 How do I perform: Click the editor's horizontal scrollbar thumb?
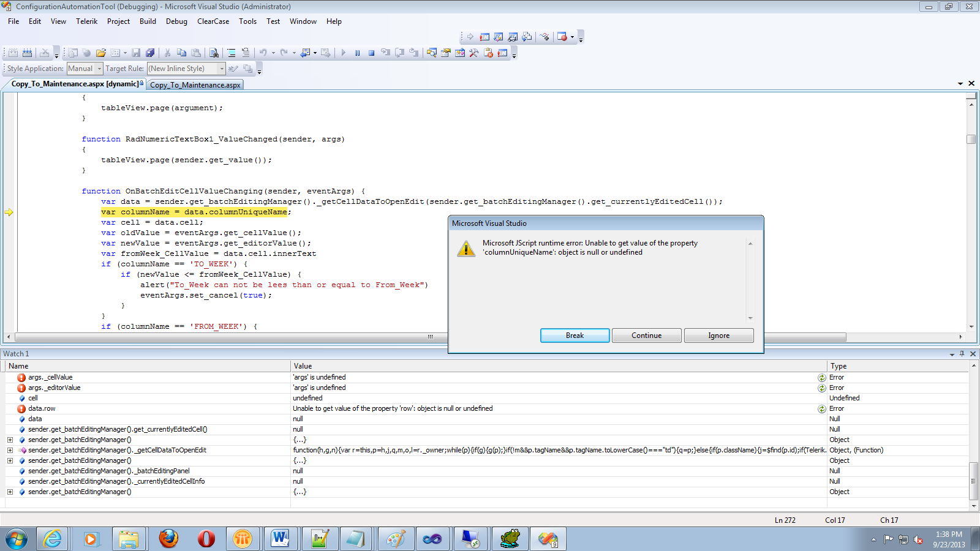coord(430,337)
